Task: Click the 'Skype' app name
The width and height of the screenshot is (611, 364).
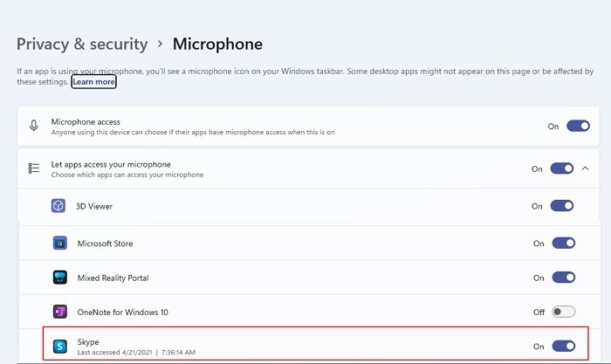Action: pos(88,342)
